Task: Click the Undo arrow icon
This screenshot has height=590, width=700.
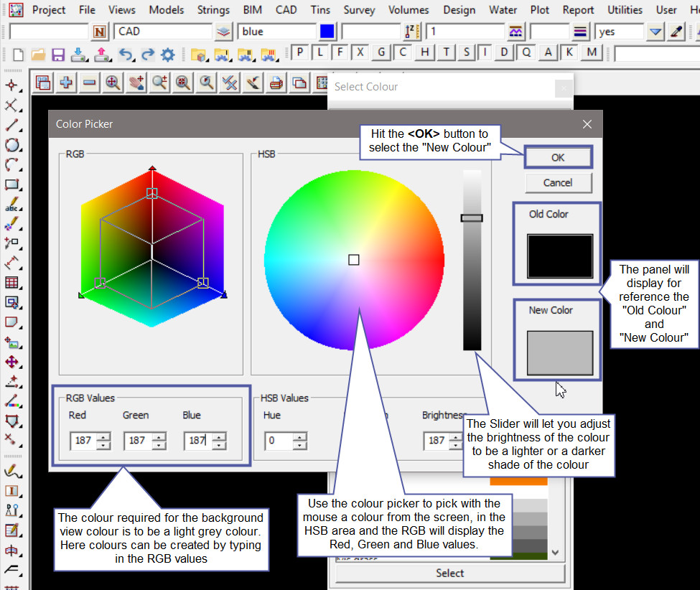Action: point(126,54)
